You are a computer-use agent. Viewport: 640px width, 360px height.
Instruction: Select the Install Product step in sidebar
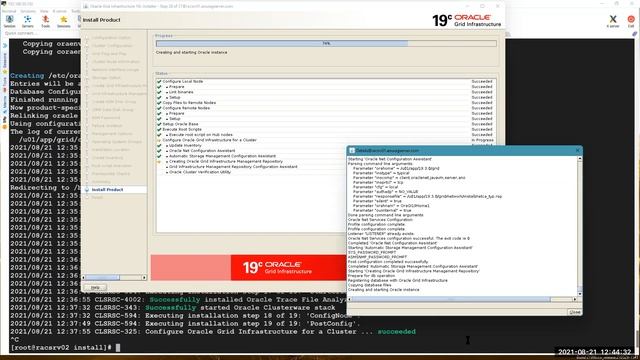(107, 190)
